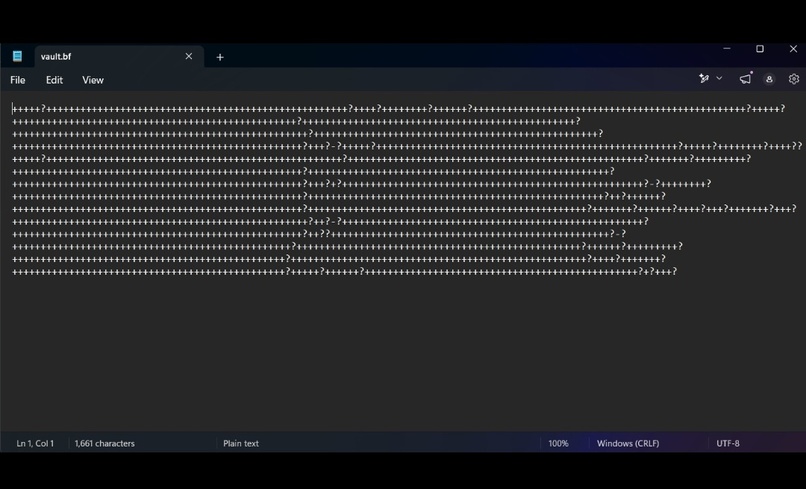Click the 100% zoom level
The width and height of the screenshot is (806, 489).
click(558, 443)
